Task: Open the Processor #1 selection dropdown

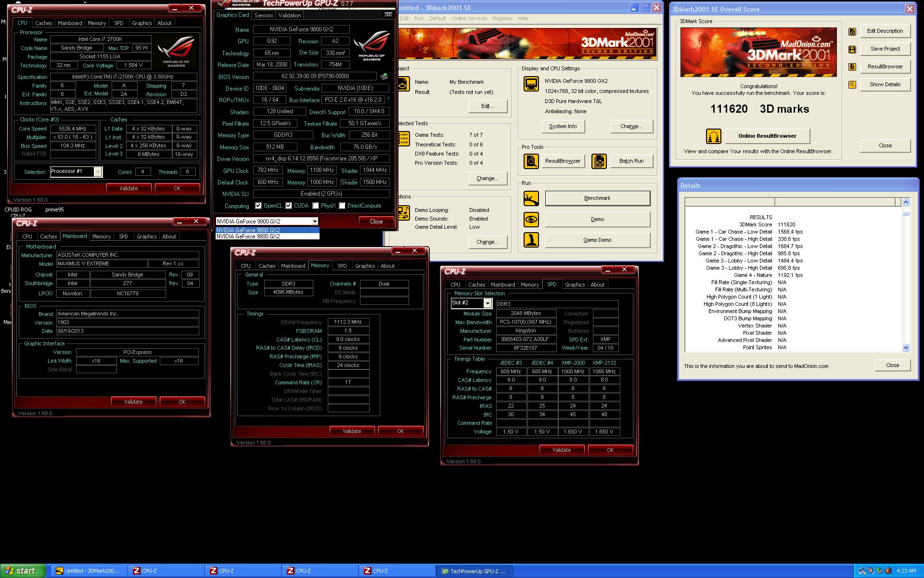Action: click(98, 172)
